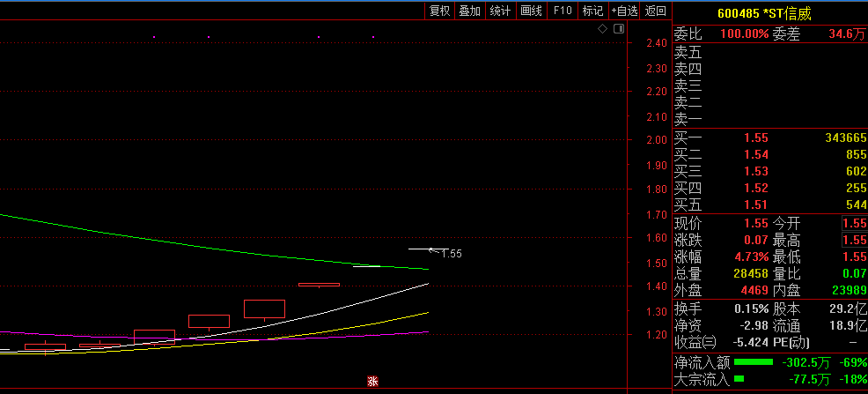868x394 pixels.
Task: Click the 委差 34.6万 value
Action: (847, 34)
